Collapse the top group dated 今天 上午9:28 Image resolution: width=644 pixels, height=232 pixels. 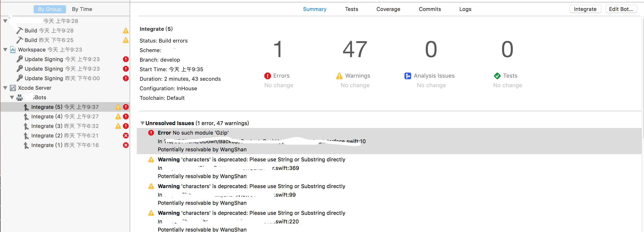(x=5, y=21)
